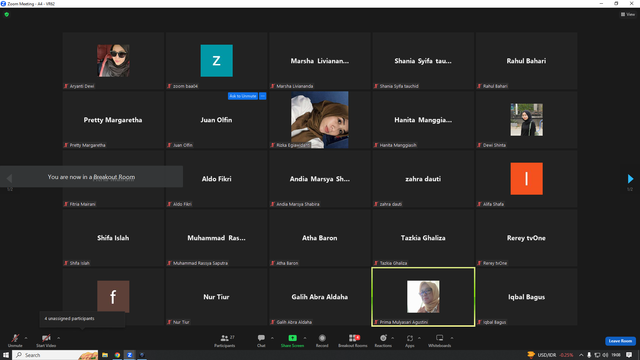Expand the Apps options arrow

click(419, 338)
